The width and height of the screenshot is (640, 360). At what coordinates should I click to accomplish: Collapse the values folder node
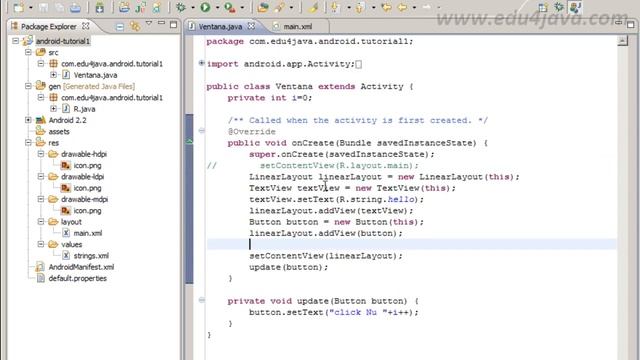(41, 244)
